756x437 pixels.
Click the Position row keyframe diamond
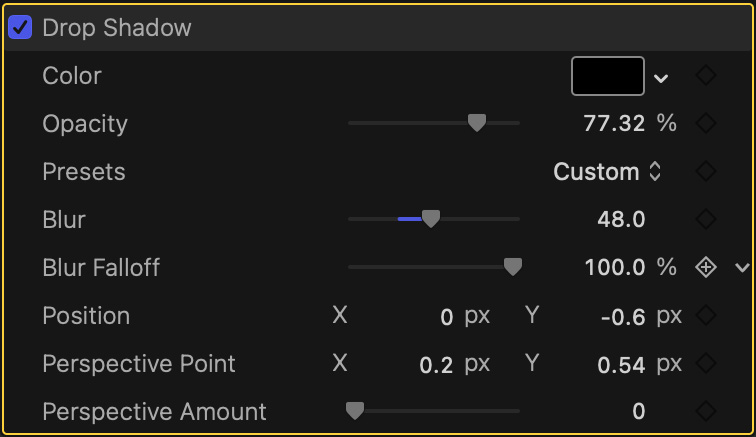tap(706, 316)
